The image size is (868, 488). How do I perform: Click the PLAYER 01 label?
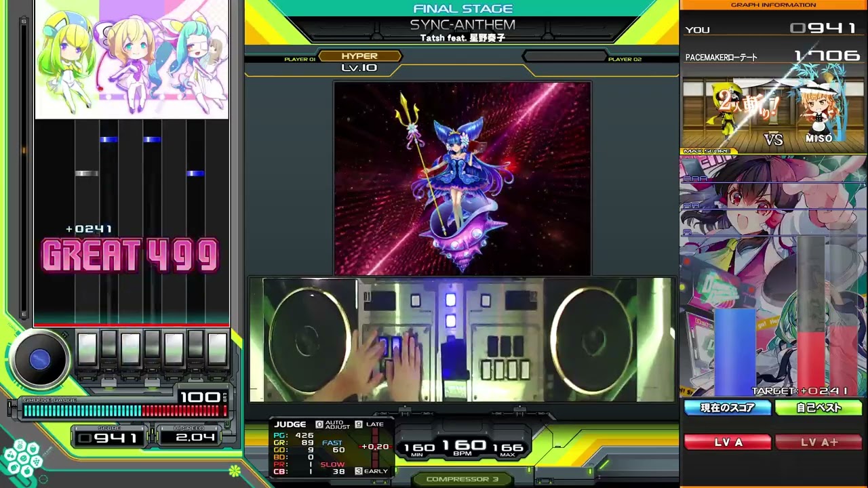coord(300,60)
